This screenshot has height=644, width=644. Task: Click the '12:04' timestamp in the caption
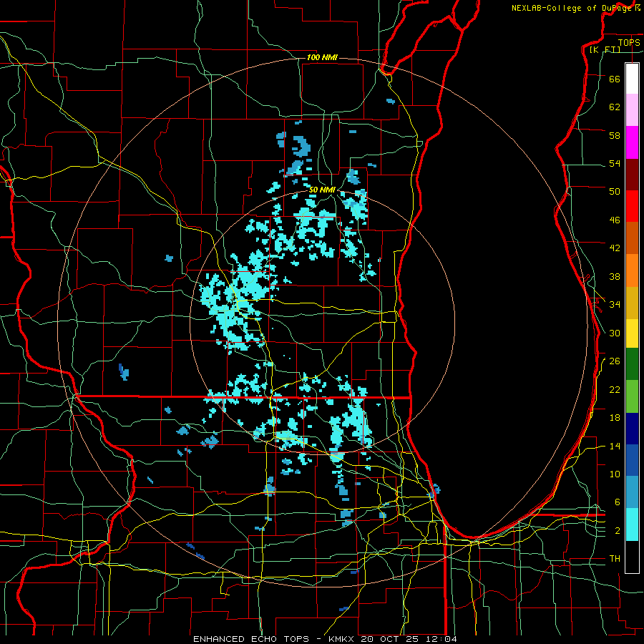pos(443,639)
